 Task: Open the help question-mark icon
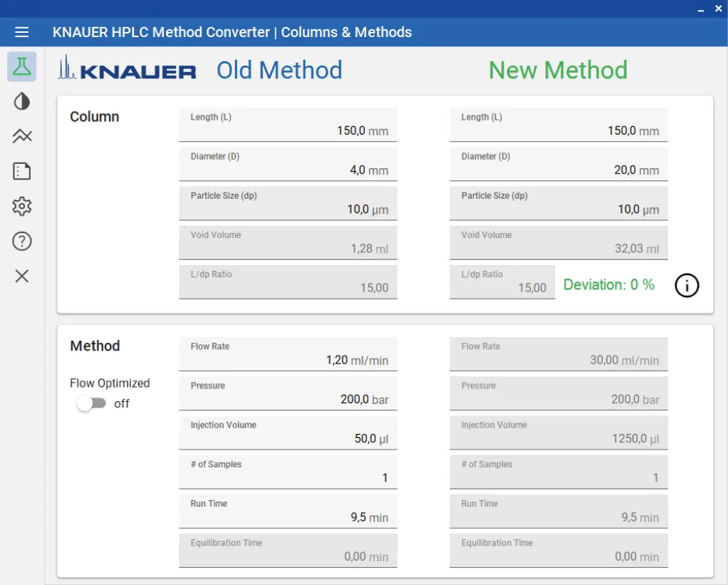(21, 241)
